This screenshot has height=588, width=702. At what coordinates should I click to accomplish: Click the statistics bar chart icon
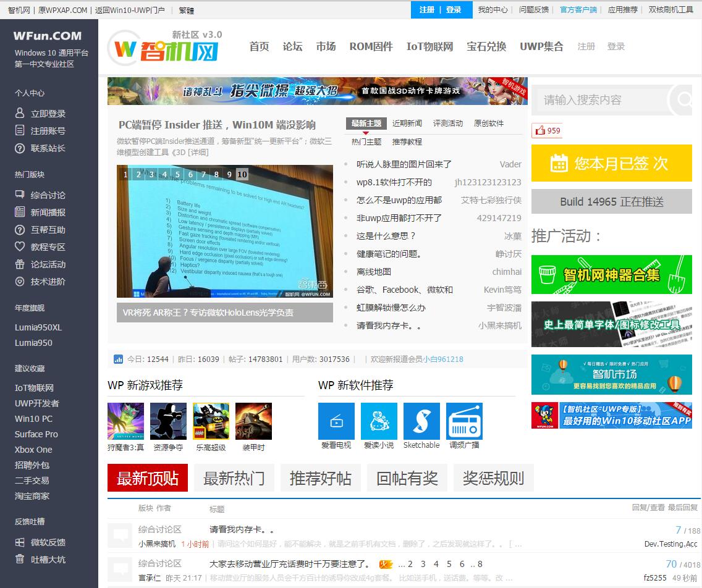pos(118,359)
